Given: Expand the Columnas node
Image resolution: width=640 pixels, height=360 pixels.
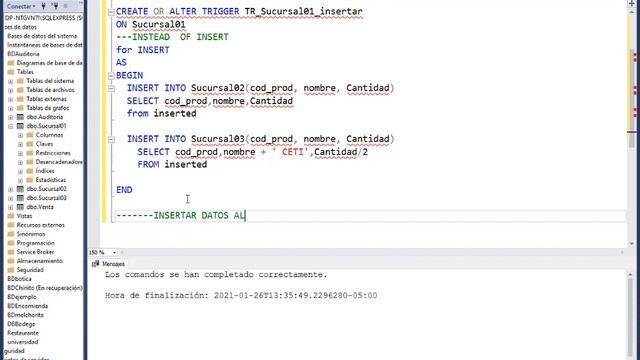Looking at the screenshot, I should 20,135.
